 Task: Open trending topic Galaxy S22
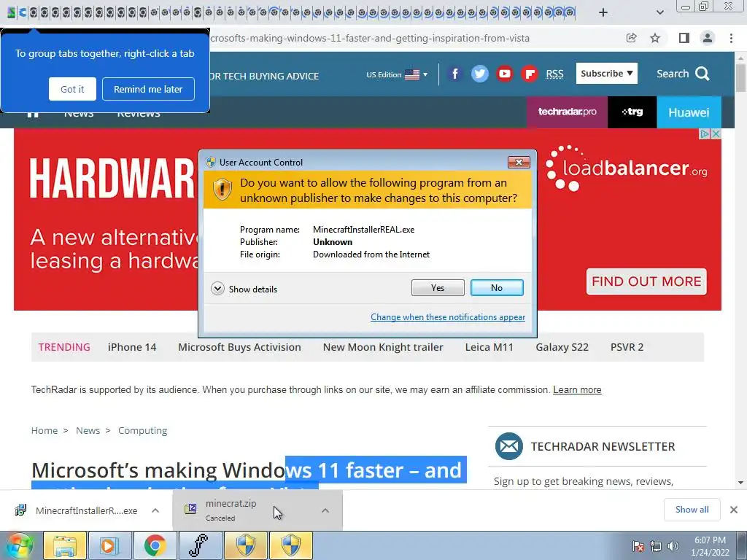[x=562, y=347]
